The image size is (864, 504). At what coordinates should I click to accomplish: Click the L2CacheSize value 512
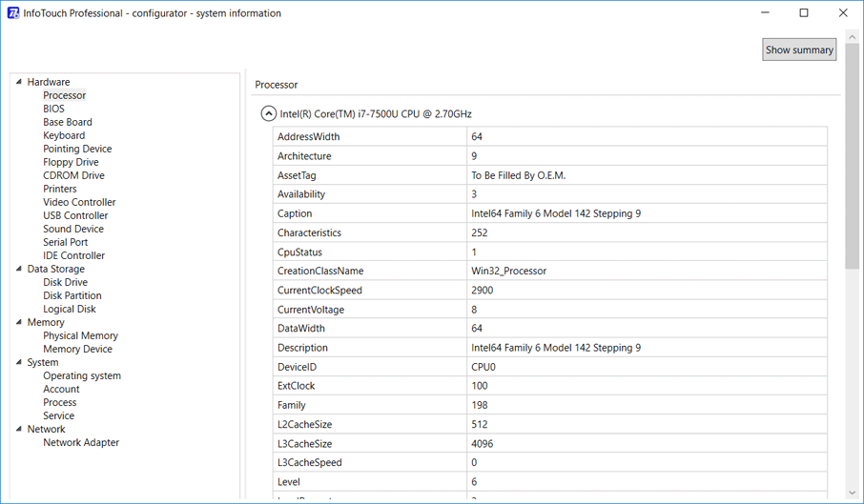[x=480, y=424]
